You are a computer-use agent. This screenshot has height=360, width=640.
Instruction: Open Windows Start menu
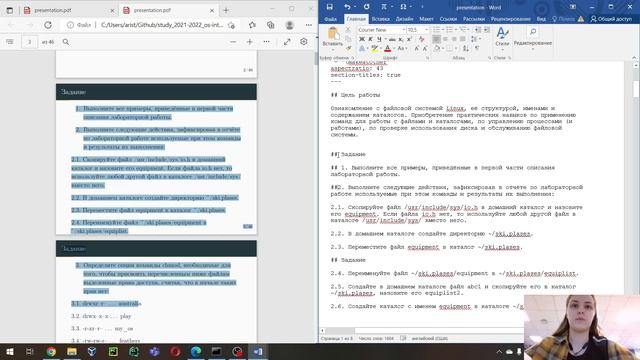coord(9,351)
